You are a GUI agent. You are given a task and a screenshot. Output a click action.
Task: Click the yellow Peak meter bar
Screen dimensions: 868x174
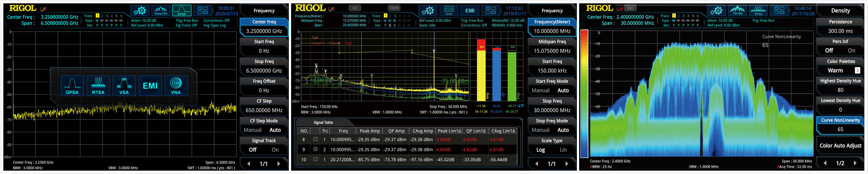click(481, 70)
